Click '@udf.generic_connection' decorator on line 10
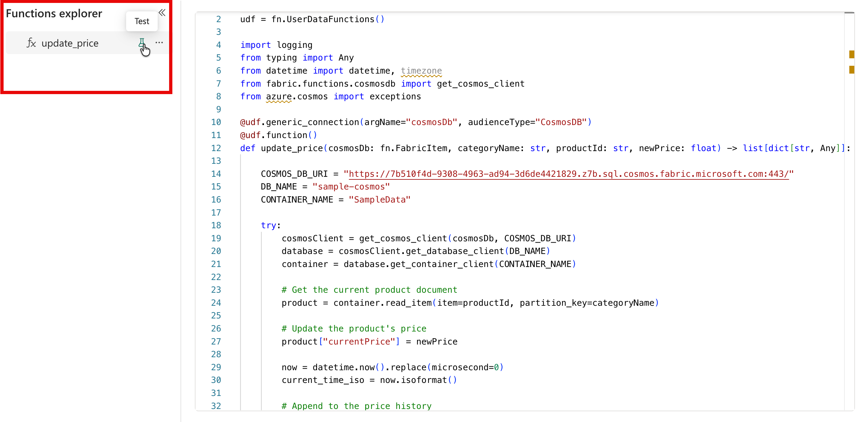868x422 pixels. click(299, 122)
